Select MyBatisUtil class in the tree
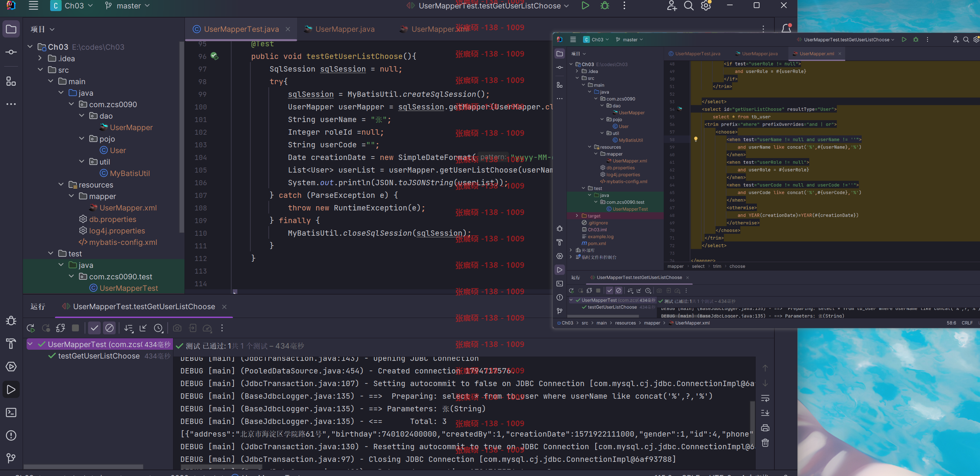Image resolution: width=980 pixels, height=476 pixels. (130, 173)
